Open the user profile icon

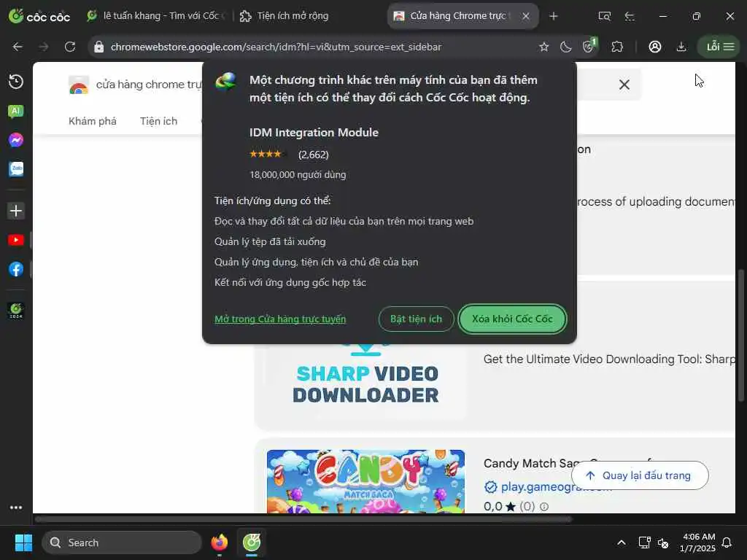654,47
